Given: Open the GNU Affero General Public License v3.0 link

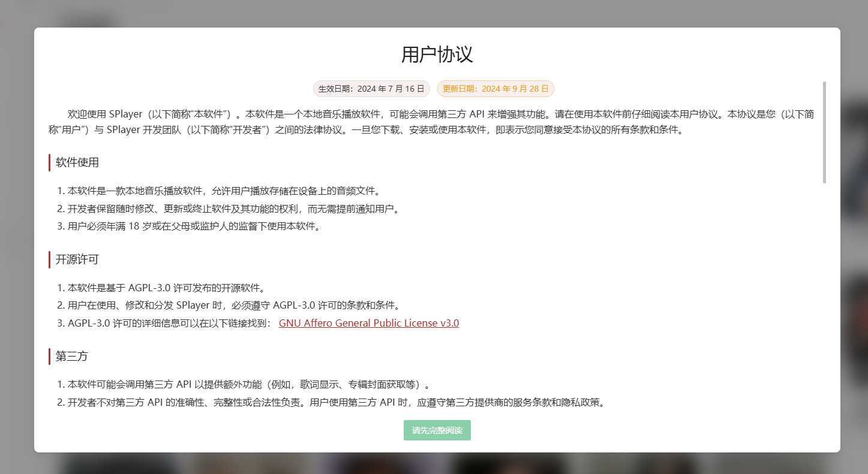Looking at the screenshot, I should pyautogui.click(x=369, y=323).
